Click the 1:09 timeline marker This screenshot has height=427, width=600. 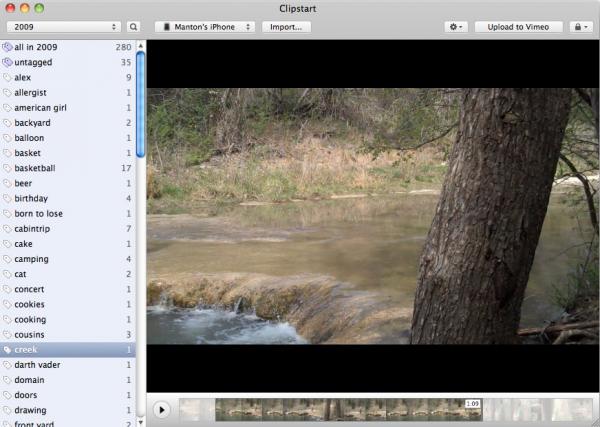coord(473,404)
